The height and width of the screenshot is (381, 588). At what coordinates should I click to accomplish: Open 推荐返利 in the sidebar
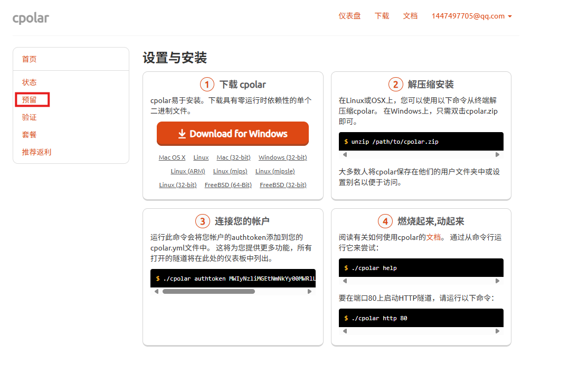(x=36, y=152)
